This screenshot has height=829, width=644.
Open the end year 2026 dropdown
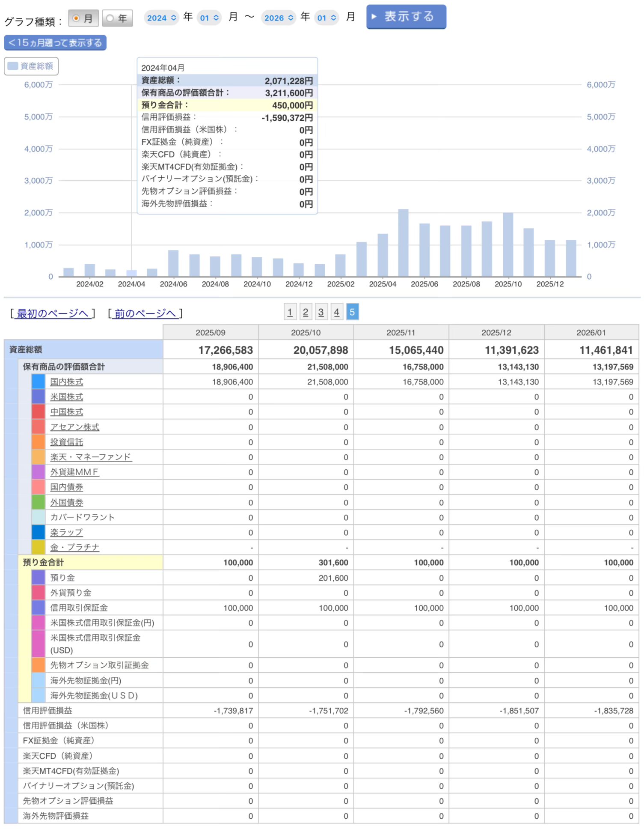[x=279, y=18]
